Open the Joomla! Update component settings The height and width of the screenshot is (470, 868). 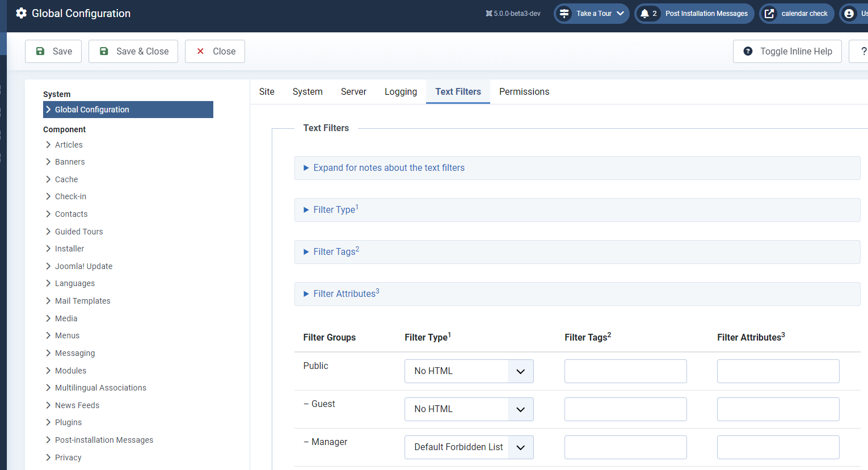coord(83,266)
